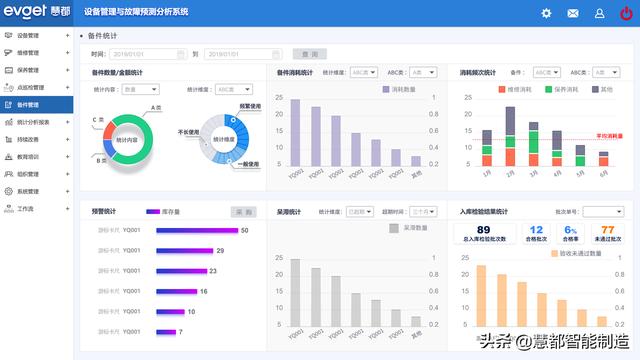Open ABC类 dropdown in 备件消耗统计

tap(423, 73)
